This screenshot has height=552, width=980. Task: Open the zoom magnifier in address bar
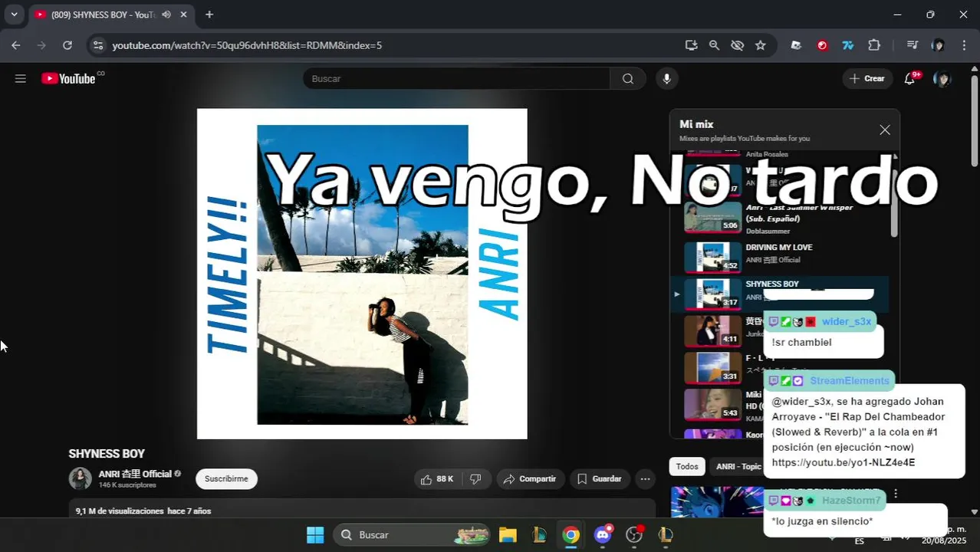click(x=714, y=45)
